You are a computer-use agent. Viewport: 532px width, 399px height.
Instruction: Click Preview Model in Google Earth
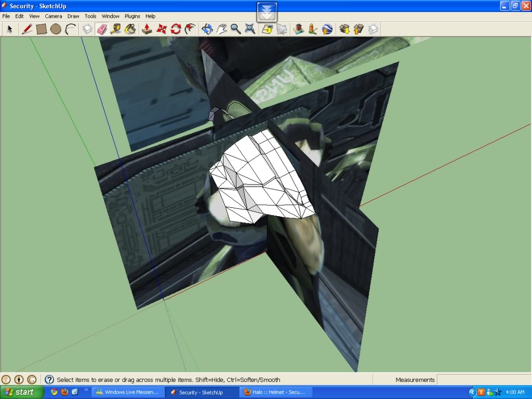click(x=327, y=29)
